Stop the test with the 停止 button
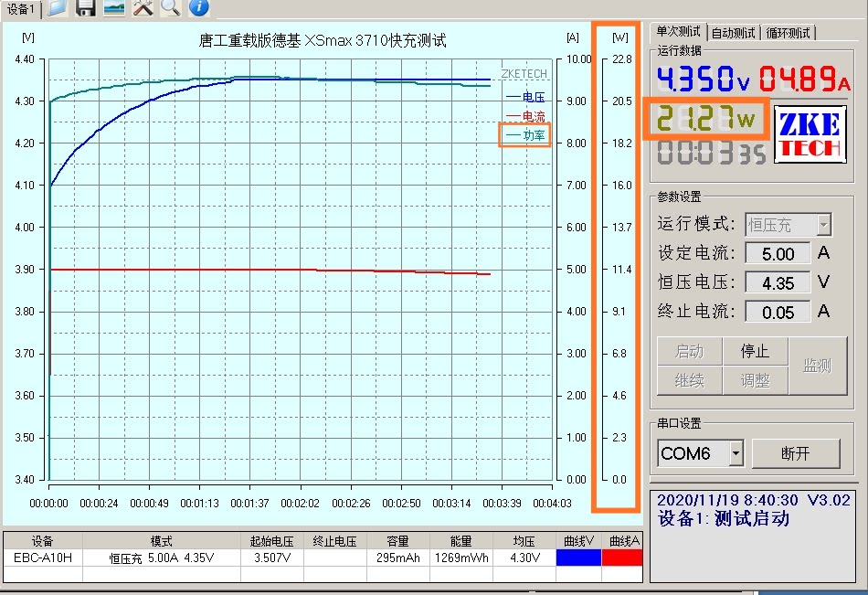Screen dimensions: 868x595 click(755, 351)
